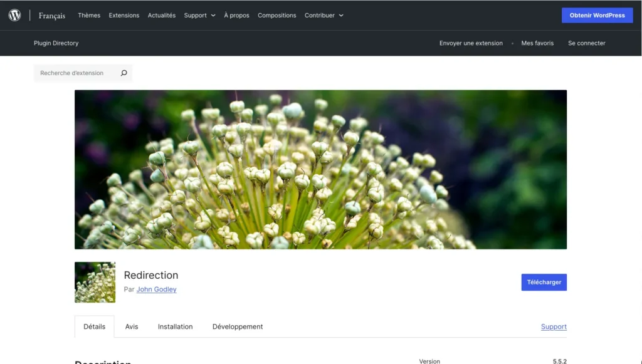
Task: Open the Plugin Directory link
Action: pyautogui.click(x=56, y=43)
